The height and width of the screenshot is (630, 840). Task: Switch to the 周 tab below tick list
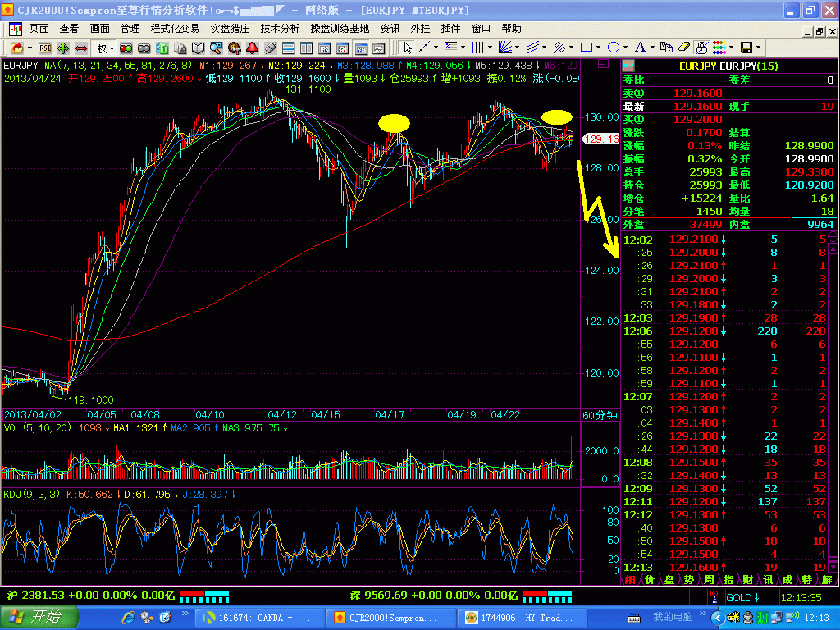[x=709, y=580]
